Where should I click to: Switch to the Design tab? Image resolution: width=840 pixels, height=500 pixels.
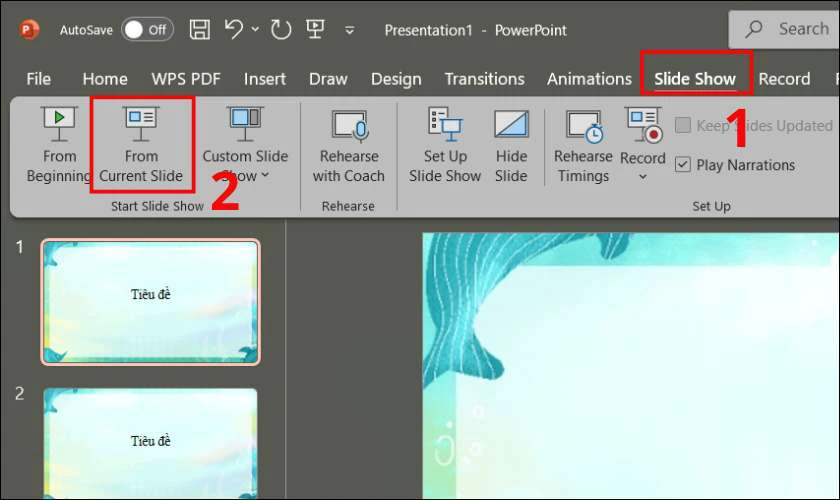coord(396,79)
